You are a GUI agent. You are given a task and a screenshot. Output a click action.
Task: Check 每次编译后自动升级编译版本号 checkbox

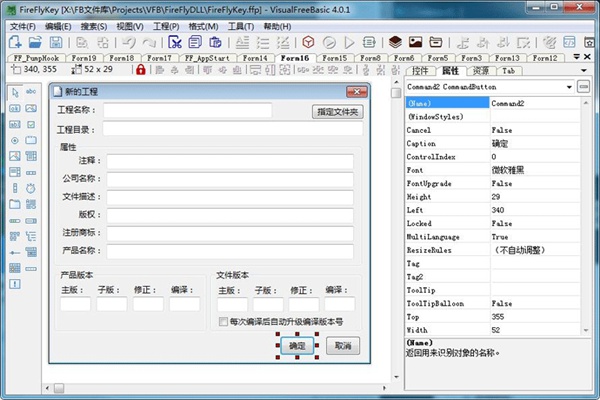[223, 322]
